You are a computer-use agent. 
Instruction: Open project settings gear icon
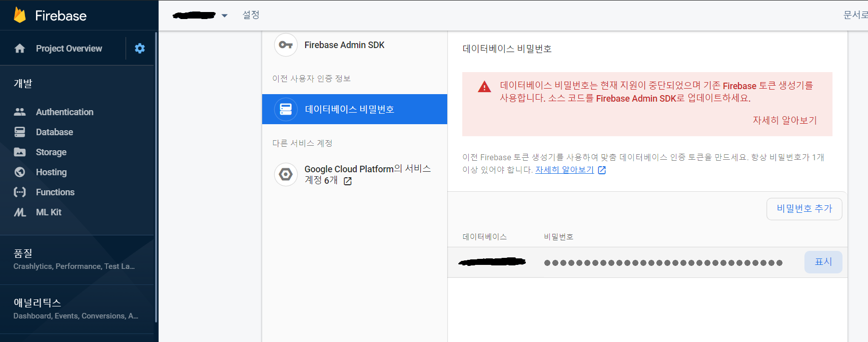tap(140, 48)
